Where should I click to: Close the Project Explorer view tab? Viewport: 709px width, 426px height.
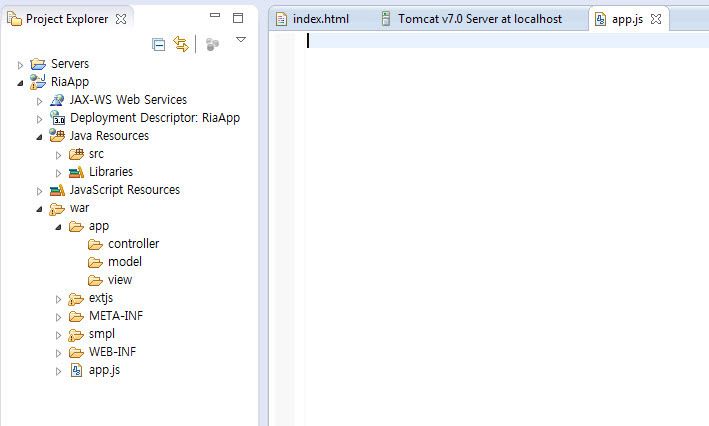tap(121, 19)
